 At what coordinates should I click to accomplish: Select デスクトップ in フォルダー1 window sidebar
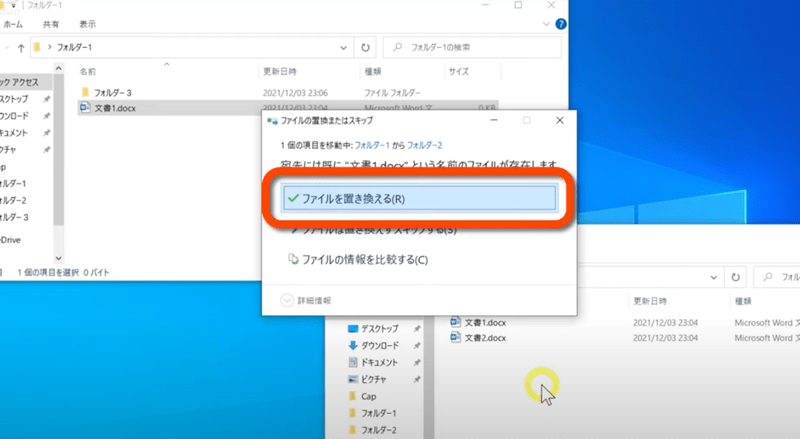click(14, 99)
